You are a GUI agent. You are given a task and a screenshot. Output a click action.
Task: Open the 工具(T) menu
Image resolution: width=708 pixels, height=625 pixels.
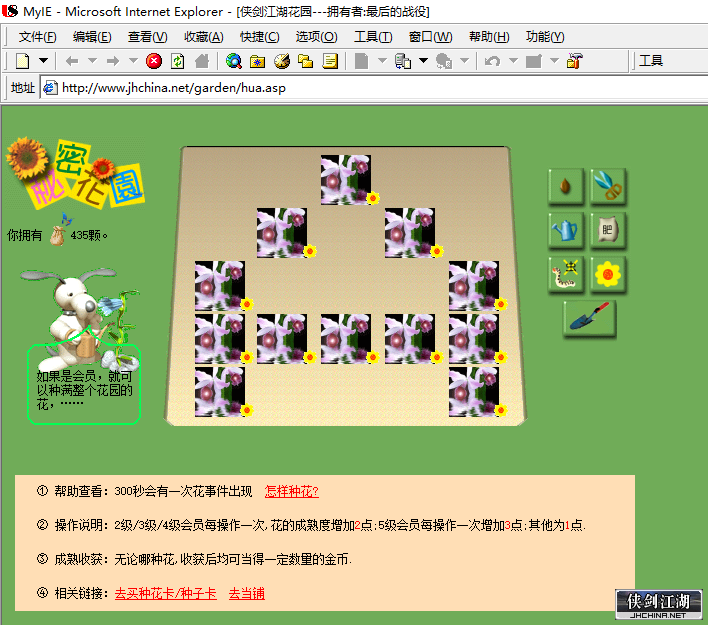click(x=373, y=37)
